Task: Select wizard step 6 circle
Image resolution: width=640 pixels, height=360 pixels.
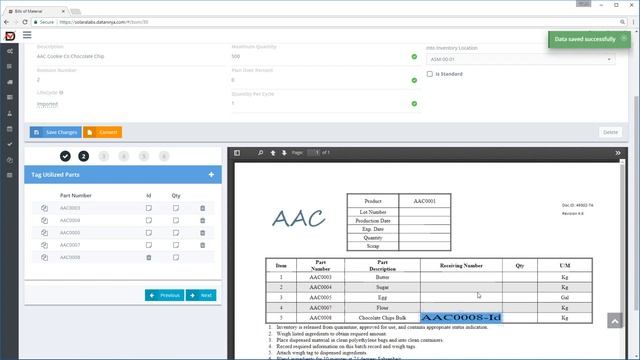Action: pos(164,156)
